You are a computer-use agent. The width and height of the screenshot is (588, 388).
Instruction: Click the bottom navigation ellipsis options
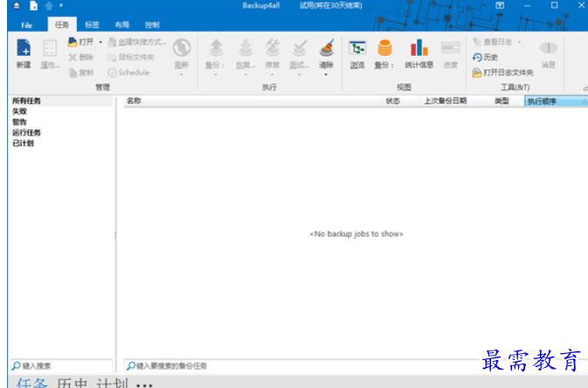click(144, 385)
